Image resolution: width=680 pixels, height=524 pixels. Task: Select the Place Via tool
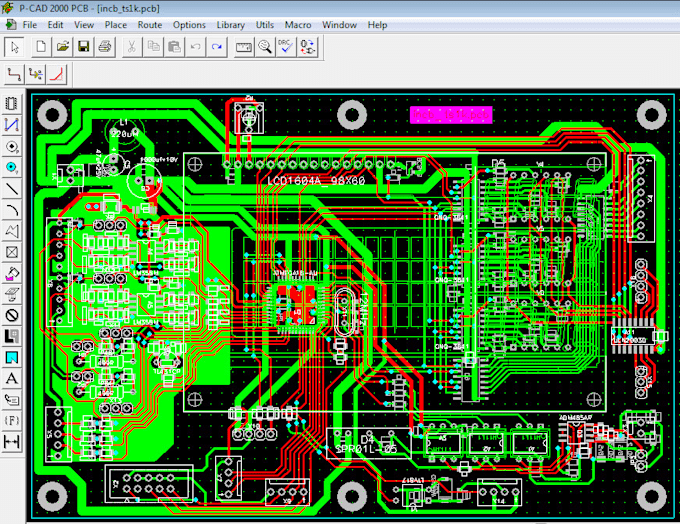coord(12,167)
